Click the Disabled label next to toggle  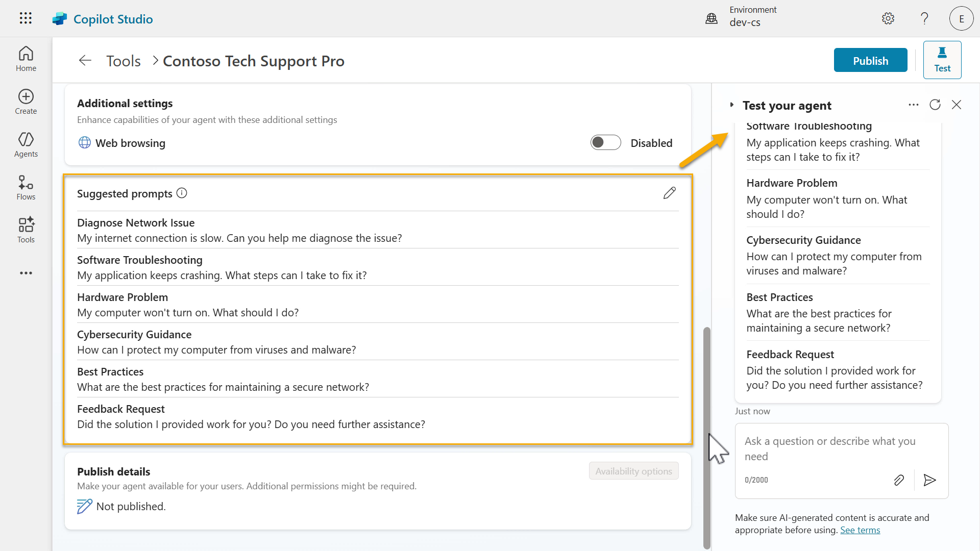coord(651,143)
